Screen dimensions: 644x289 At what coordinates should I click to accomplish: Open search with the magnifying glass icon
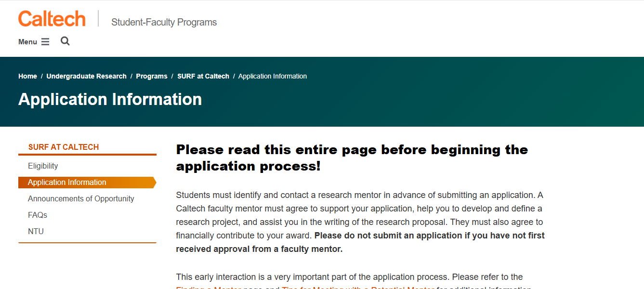65,41
